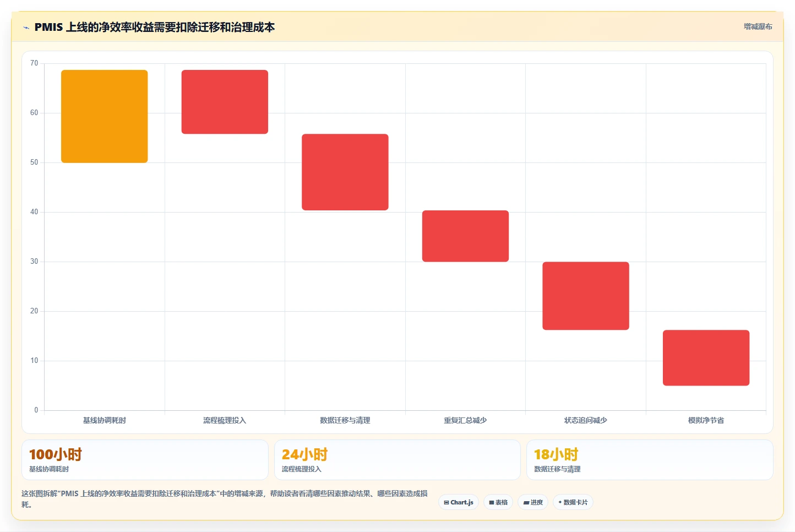Select the red 数据迁移与清理 bar

345,172
